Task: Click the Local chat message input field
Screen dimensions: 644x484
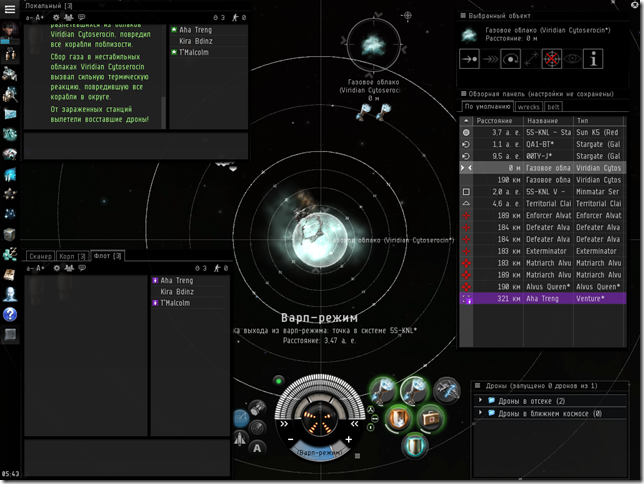Action: [x=136, y=145]
